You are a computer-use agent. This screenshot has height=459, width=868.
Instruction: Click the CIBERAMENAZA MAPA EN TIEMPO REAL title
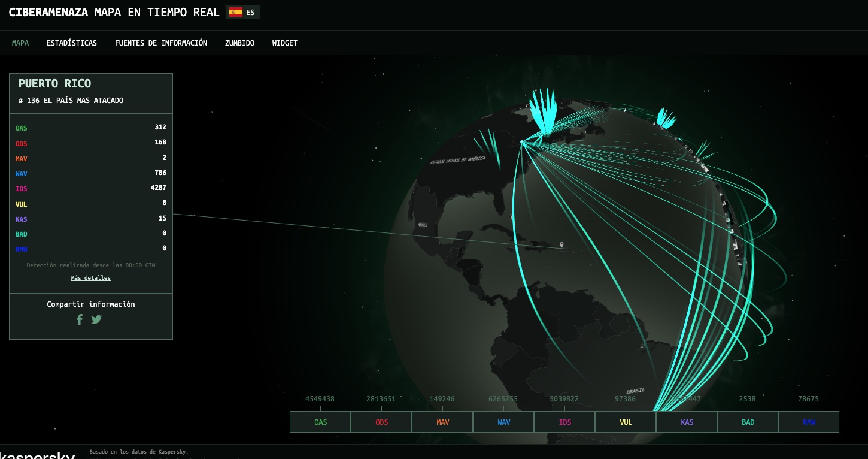tap(114, 12)
